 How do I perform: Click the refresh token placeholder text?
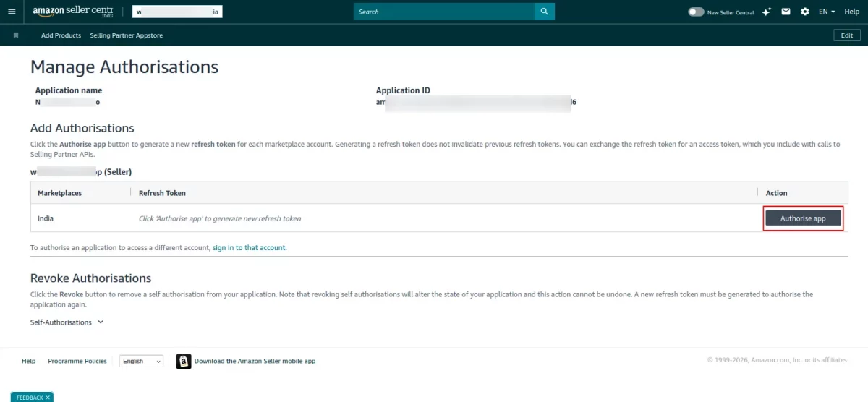click(x=220, y=218)
